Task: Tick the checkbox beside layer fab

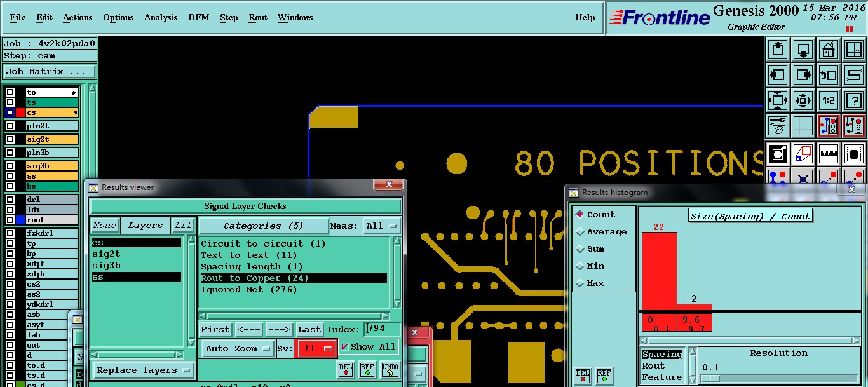Action: (10, 335)
